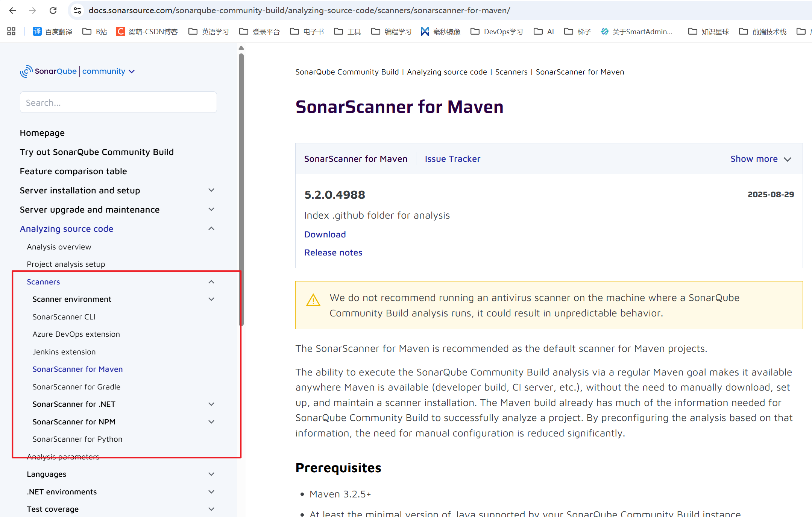
Task: Open 工具 bookmark folder
Action: point(348,32)
